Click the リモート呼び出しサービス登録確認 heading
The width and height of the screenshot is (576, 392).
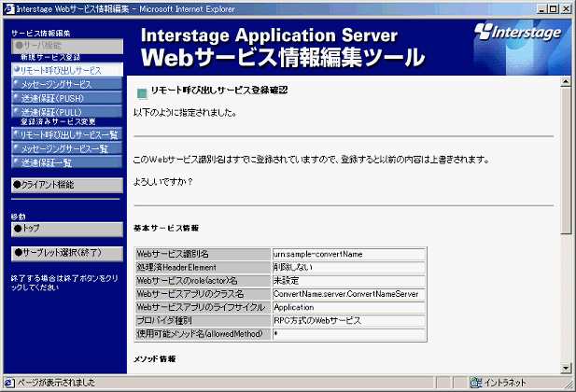coord(219,91)
